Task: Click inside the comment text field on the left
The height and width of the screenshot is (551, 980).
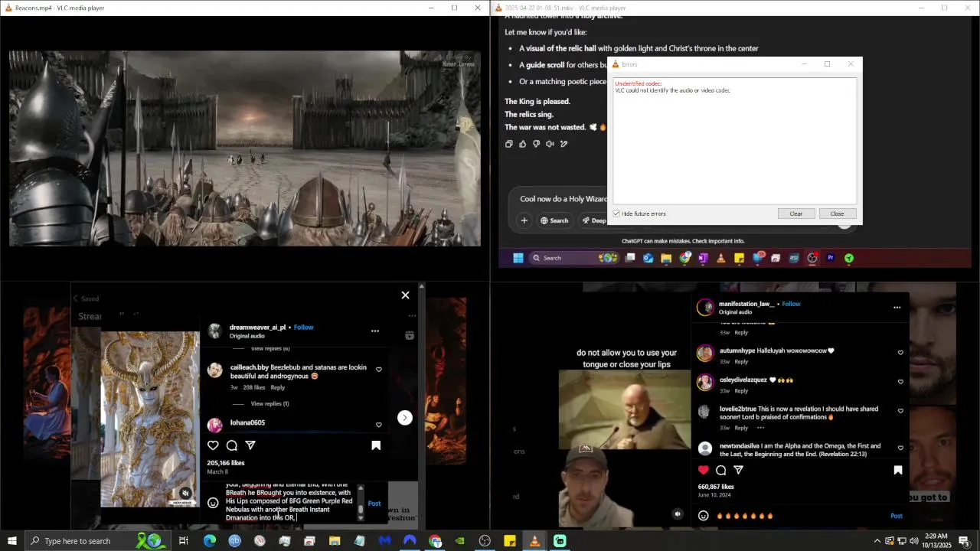Action: coord(289,502)
